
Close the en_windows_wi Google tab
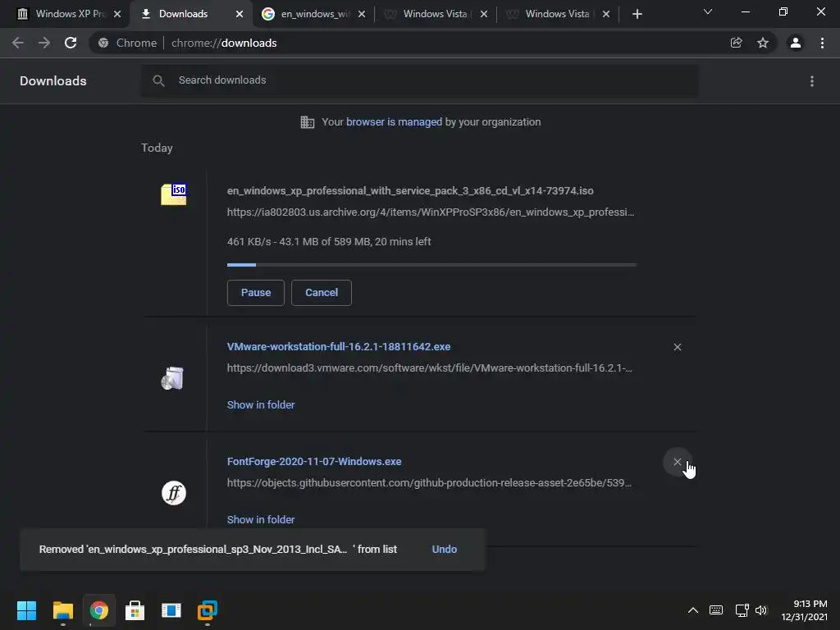pyautogui.click(x=362, y=14)
